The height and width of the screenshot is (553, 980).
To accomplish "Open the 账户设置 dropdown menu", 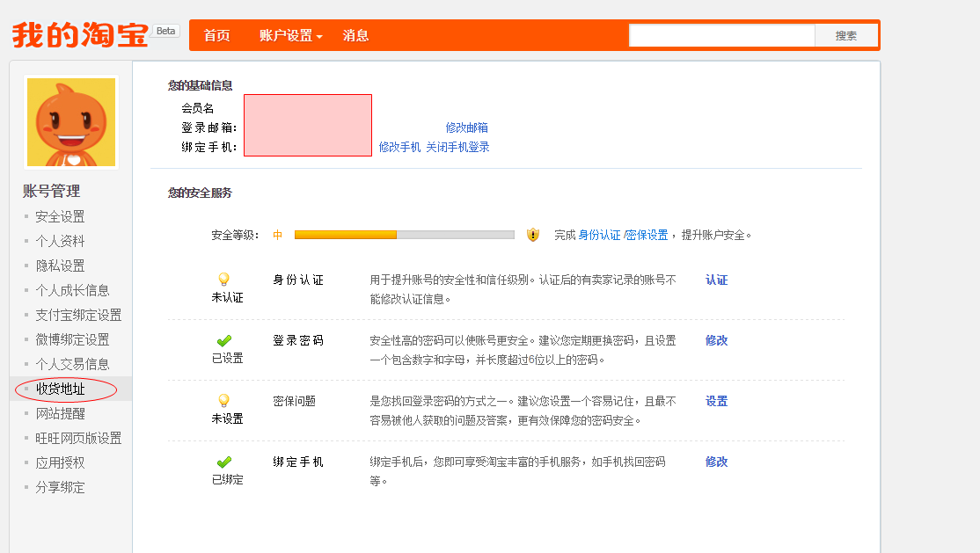I will pyautogui.click(x=290, y=36).
